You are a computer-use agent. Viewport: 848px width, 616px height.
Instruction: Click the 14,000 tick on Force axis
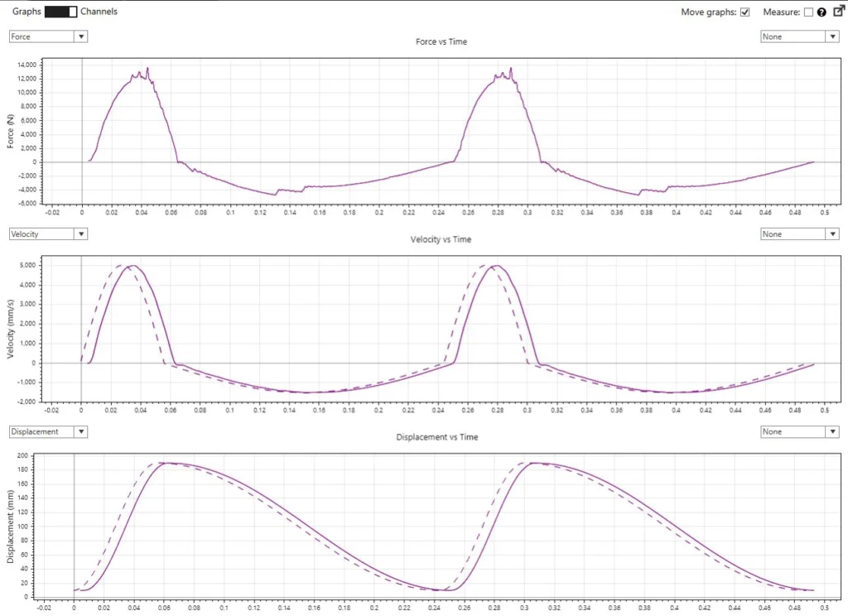coord(27,65)
